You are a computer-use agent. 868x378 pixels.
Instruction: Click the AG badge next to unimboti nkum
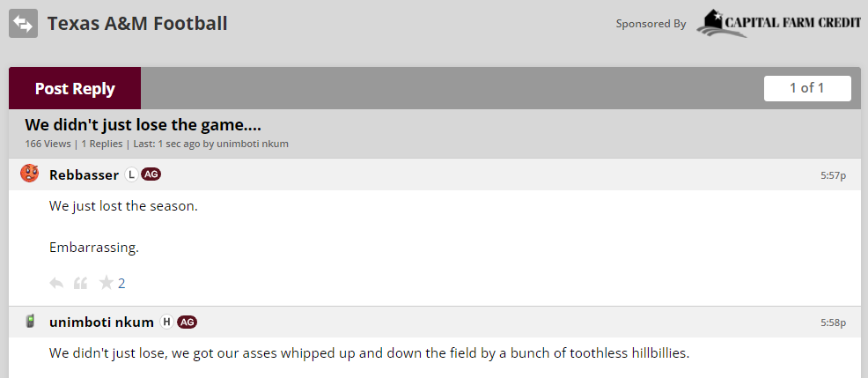click(x=187, y=322)
